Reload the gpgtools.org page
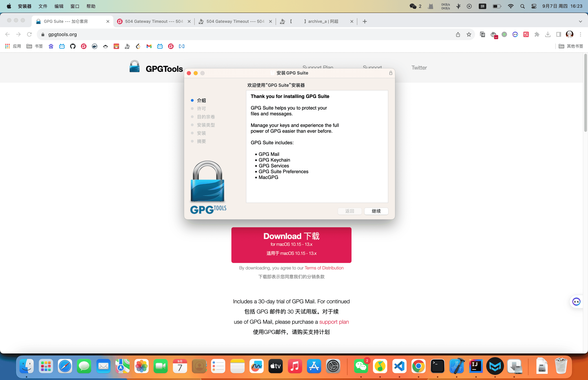 pyautogui.click(x=29, y=34)
